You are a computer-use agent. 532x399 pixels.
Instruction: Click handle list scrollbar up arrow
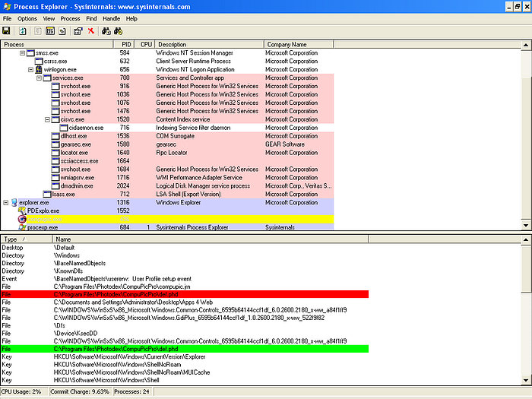click(x=526, y=240)
